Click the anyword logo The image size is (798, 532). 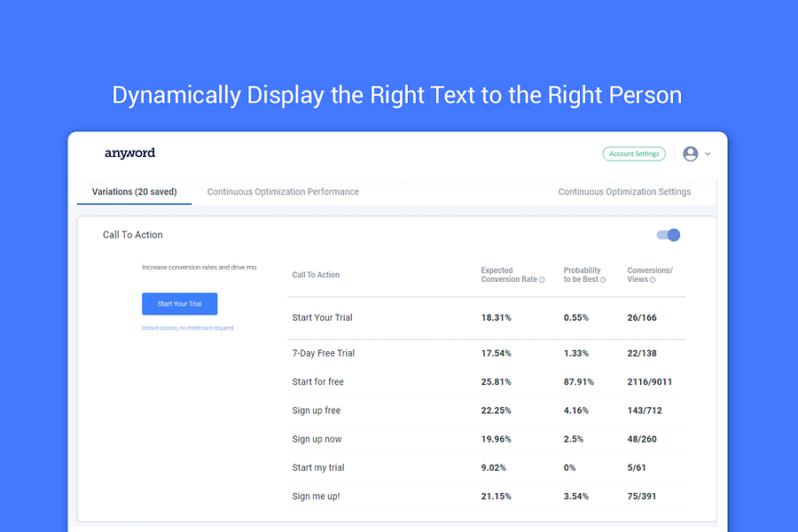[129, 153]
